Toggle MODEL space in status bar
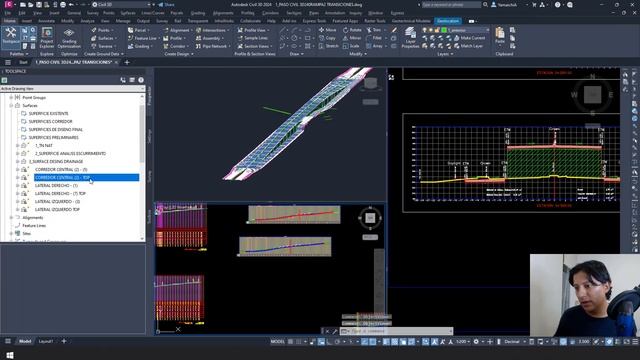This screenshot has height=360, width=640. (278, 342)
